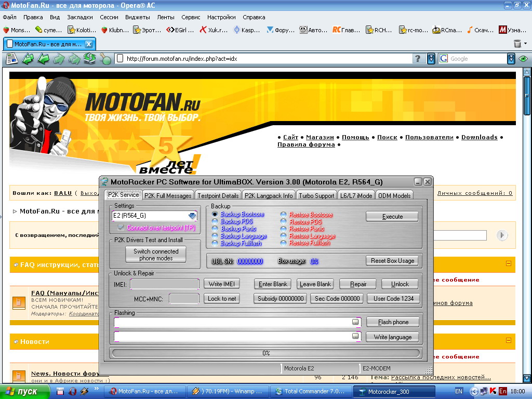Click the 0% progress bar in MotoRocker

tap(266, 353)
